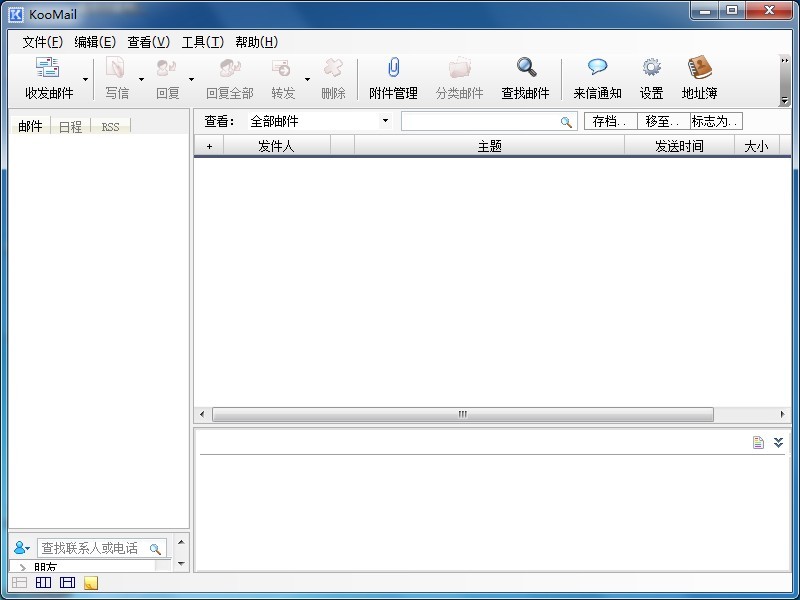800x600 pixels.
Task: Click the 标志为.. mark-as button
Action: pyautogui.click(x=715, y=121)
